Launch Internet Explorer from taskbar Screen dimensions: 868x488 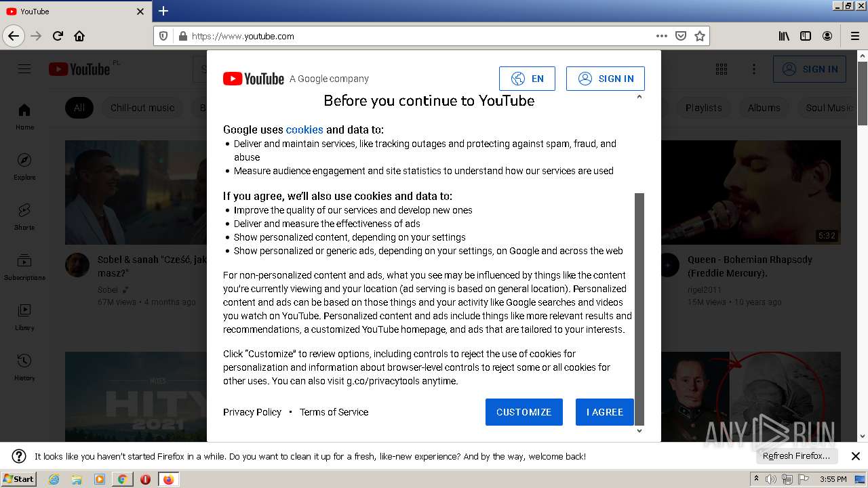pos(54,479)
